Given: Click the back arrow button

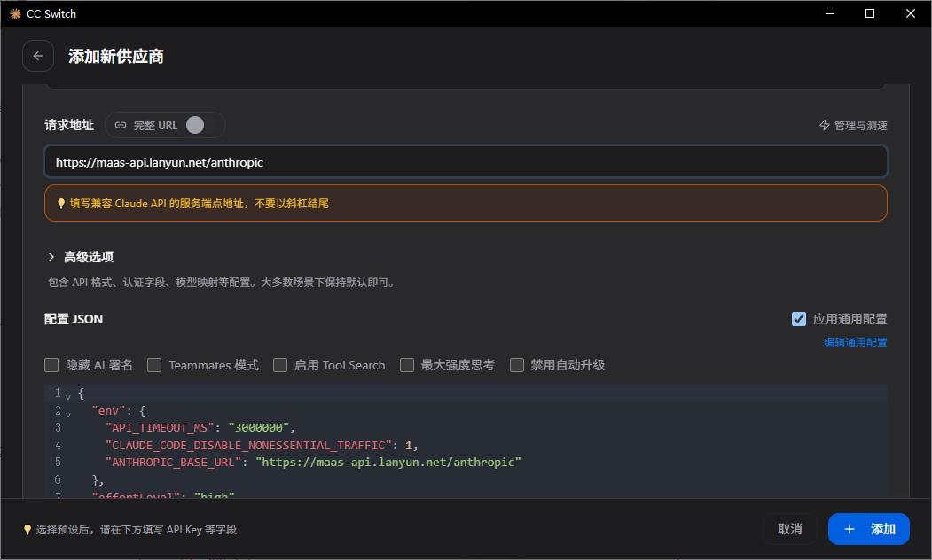Looking at the screenshot, I should (x=38, y=56).
